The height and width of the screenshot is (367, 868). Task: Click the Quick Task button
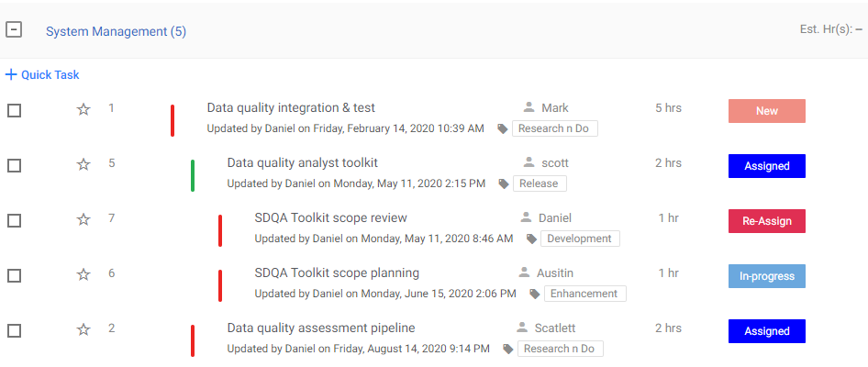click(42, 75)
